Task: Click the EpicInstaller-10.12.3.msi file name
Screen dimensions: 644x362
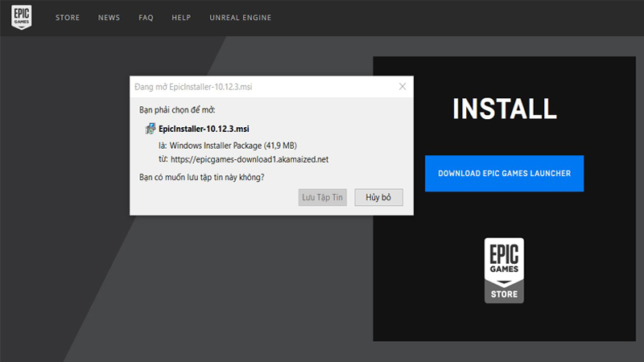Action: click(204, 129)
